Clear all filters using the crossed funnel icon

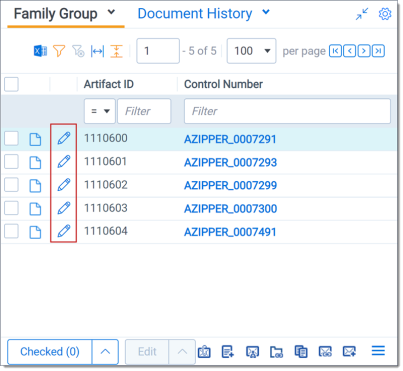[78, 51]
